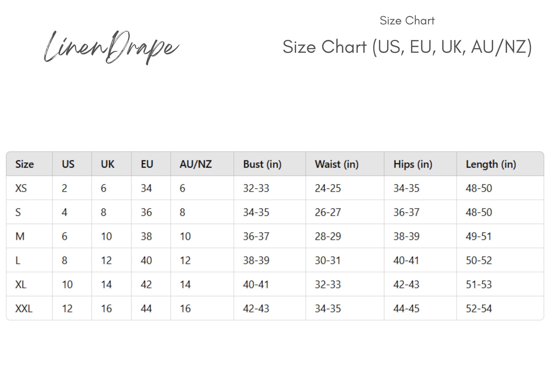This screenshot has height=392, width=554.
Task: Click the Bust (in) column header
Action: (262, 164)
